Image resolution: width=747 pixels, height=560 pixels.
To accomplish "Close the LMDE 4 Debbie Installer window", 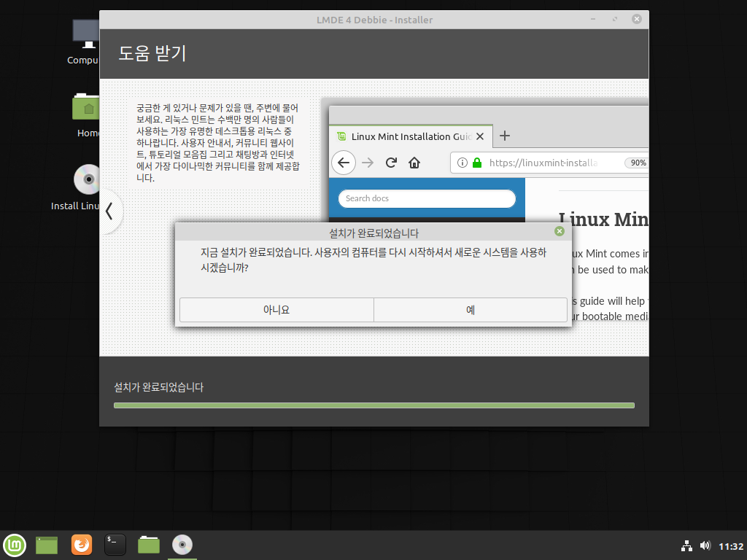I will pyautogui.click(x=636, y=19).
